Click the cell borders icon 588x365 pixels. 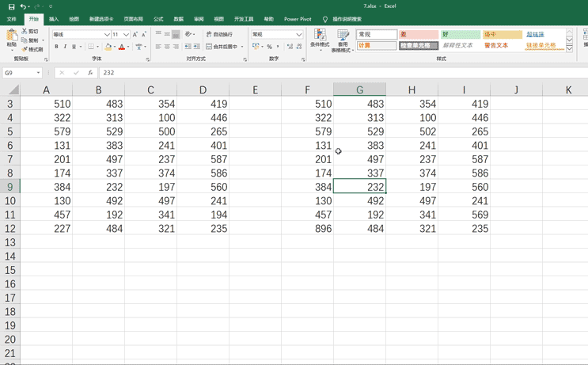(91, 47)
